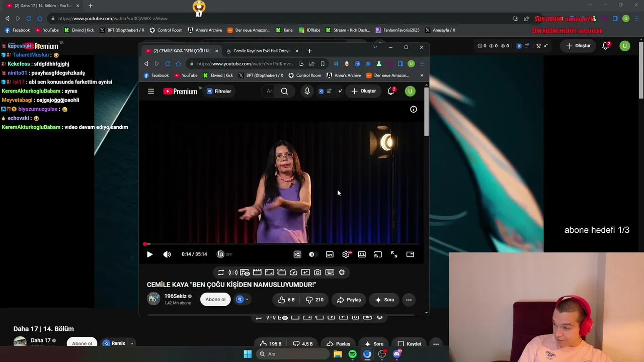Open Spotify from the taskbar
The height and width of the screenshot is (362, 644).
coord(352,354)
